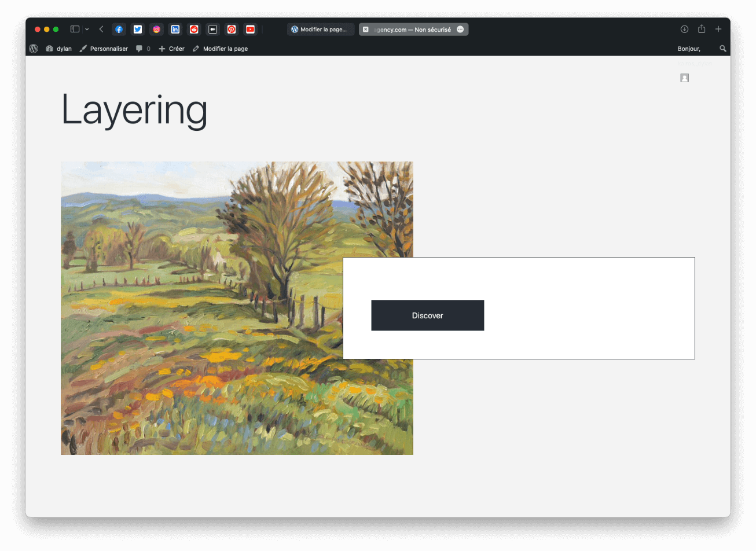This screenshot has width=756, height=551.
Task: Click the 'Layering' page heading
Action: (x=134, y=110)
